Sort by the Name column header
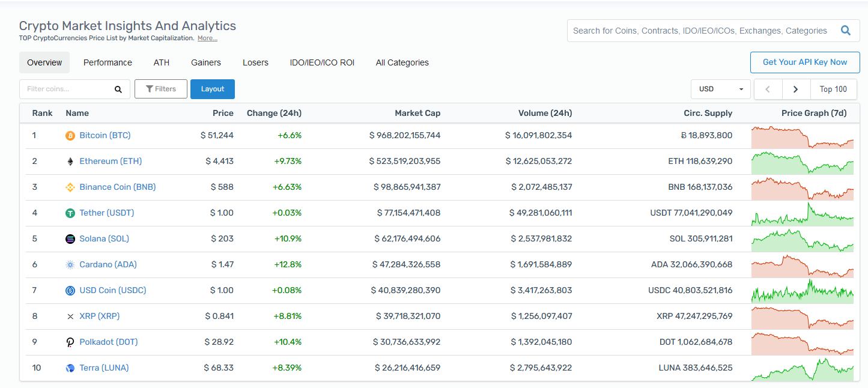This screenshot has width=868, height=388. pyautogui.click(x=77, y=114)
